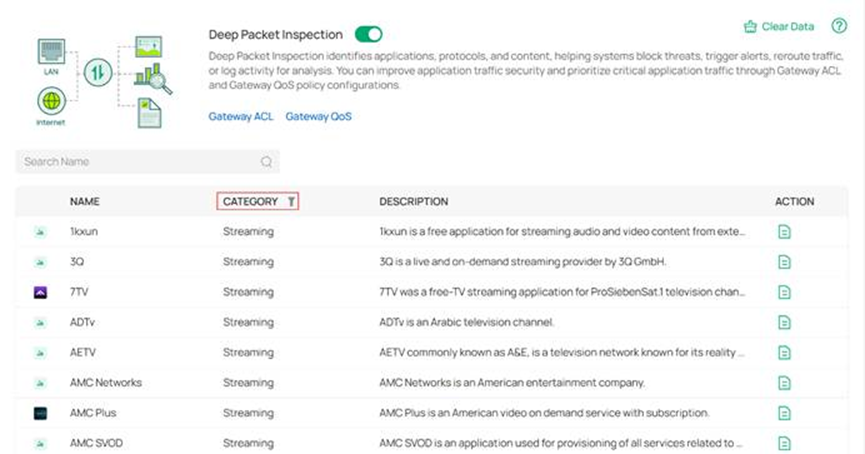The image size is (865, 454).
Task: Click the ADTv application icon
Action: point(40,322)
